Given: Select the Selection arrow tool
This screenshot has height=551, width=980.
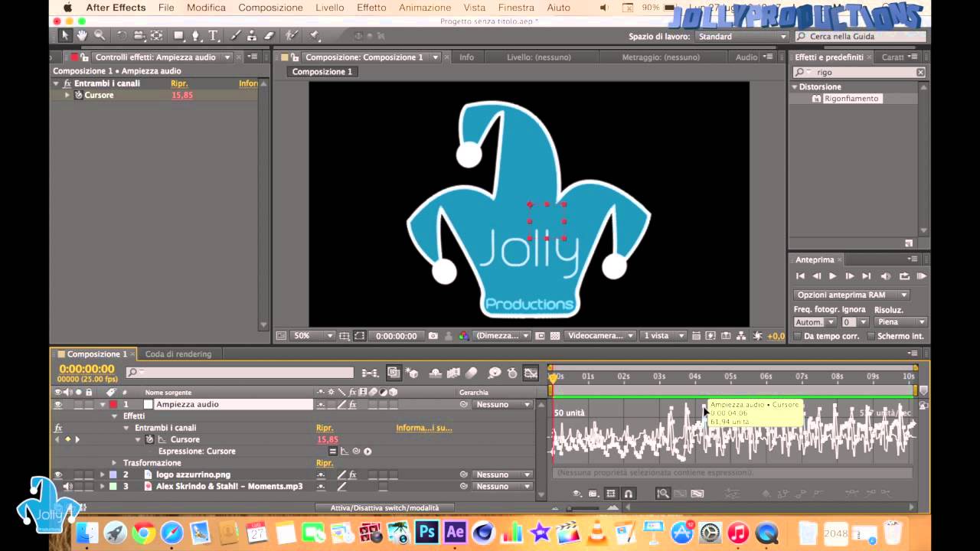Looking at the screenshot, I should pos(65,35).
